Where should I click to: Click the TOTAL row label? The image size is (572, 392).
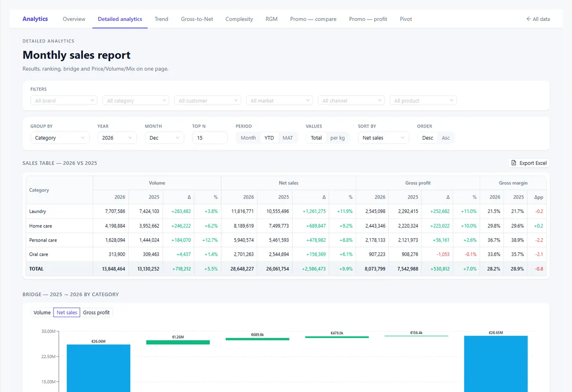(x=36, y=269)
